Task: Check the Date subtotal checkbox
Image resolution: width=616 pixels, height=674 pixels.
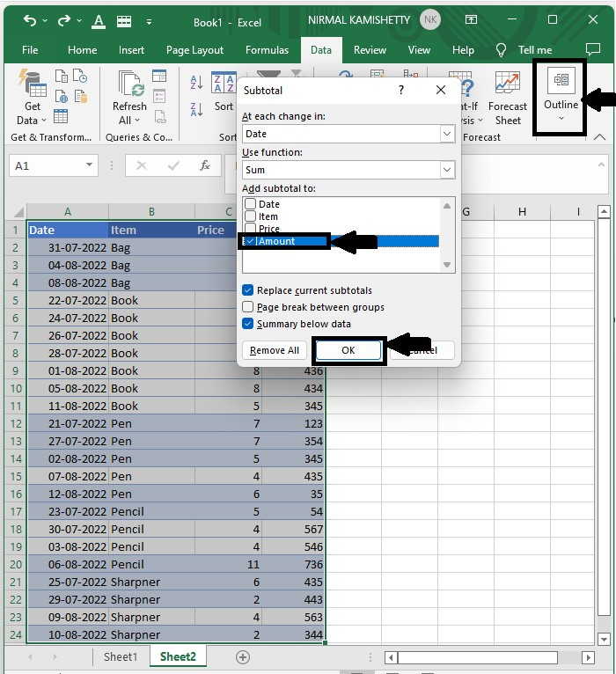Action: pos(250,203)
